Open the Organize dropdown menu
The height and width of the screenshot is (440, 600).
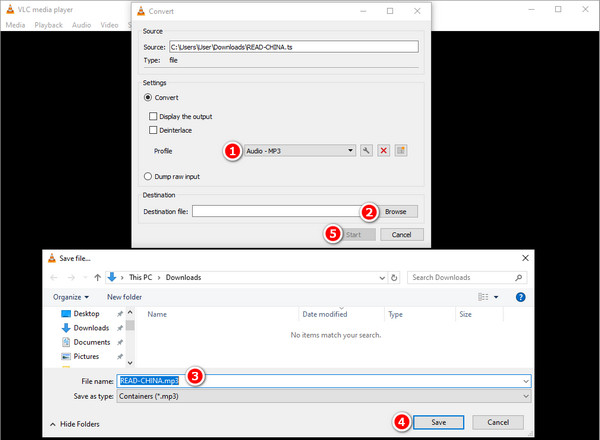pyautogui.click(x=71, y=297)
